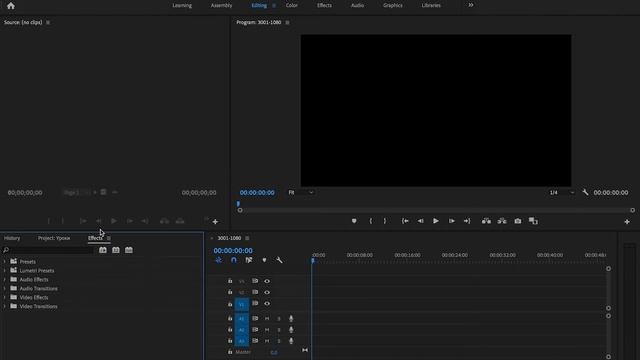Filter by Accelerated Effects icon
Image resolution: width=640 pixels, height=360 pixels.
coord(103,250)
